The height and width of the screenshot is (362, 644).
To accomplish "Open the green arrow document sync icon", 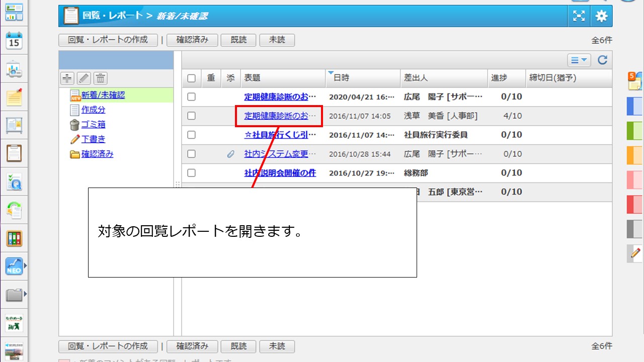I will tap(14, 210).
